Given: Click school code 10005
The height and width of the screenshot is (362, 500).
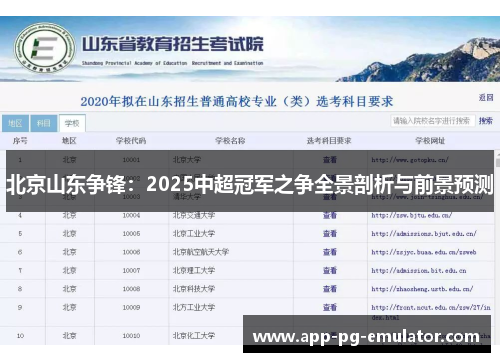Looking at the screenshot, I should click(x=131, y=234).
